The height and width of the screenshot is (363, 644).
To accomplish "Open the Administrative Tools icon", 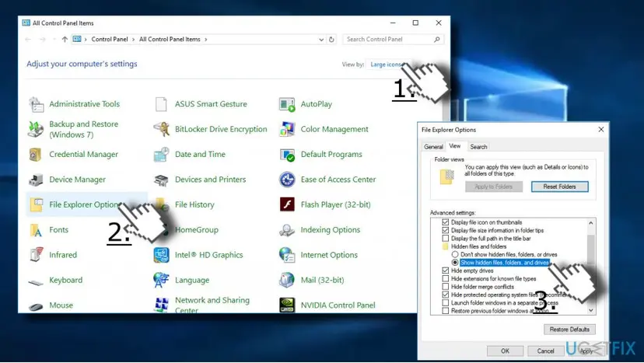I will (36, 104).
